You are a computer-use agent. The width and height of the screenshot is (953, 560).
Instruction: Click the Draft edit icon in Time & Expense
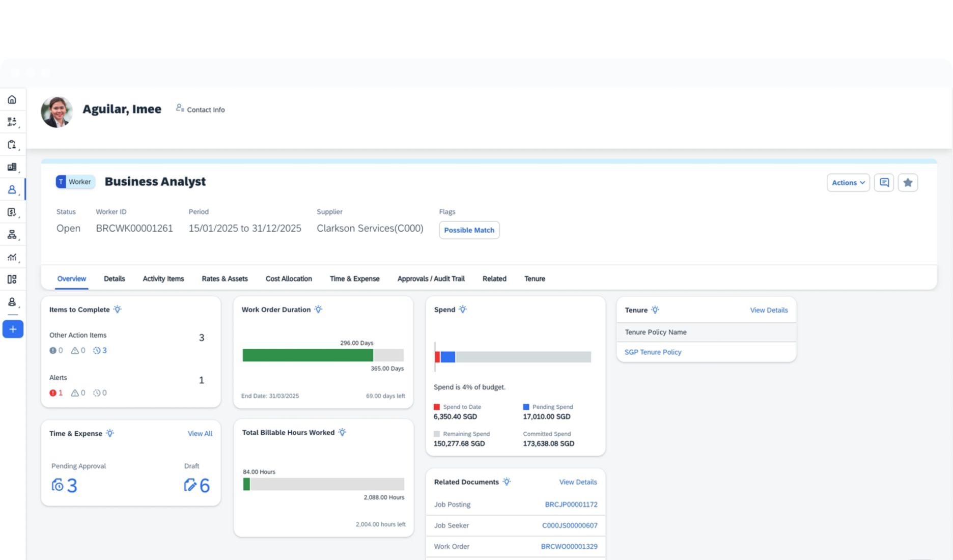pyautogui.click(x=190, y=485)
